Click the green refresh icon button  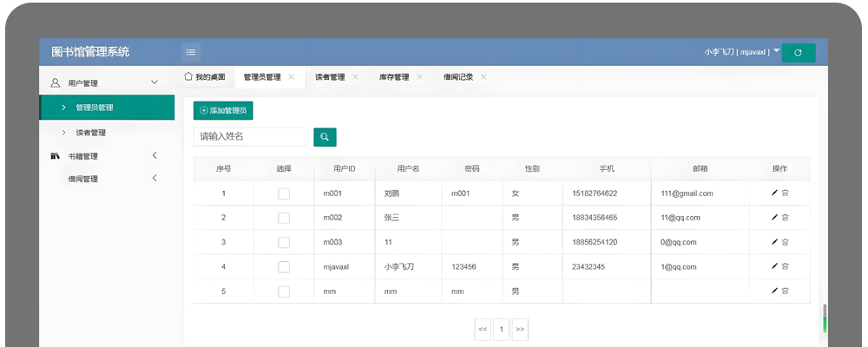[x=798, y=53]
